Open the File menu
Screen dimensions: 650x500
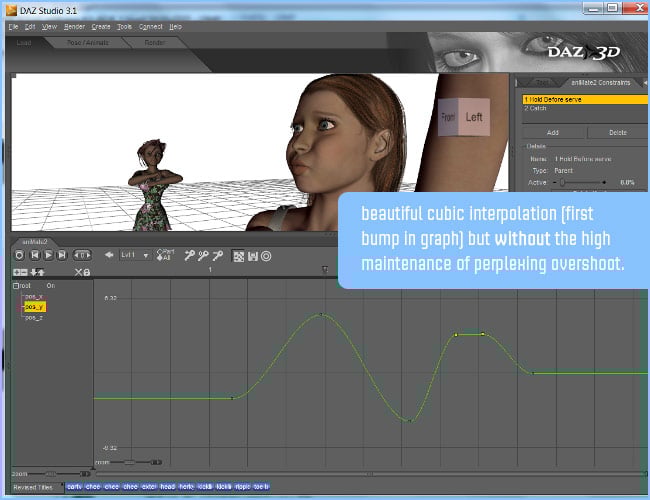[x=13, y=27]
